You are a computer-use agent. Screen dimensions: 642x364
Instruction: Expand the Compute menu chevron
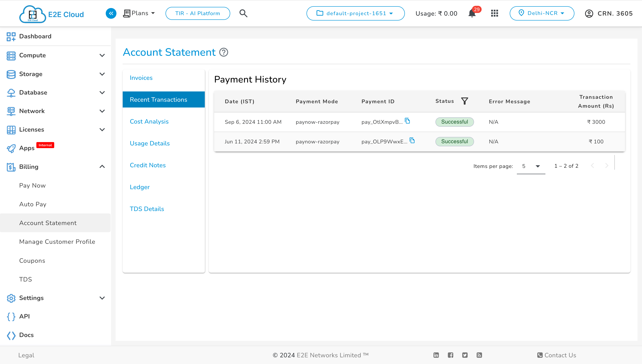[x=102, y=55]
